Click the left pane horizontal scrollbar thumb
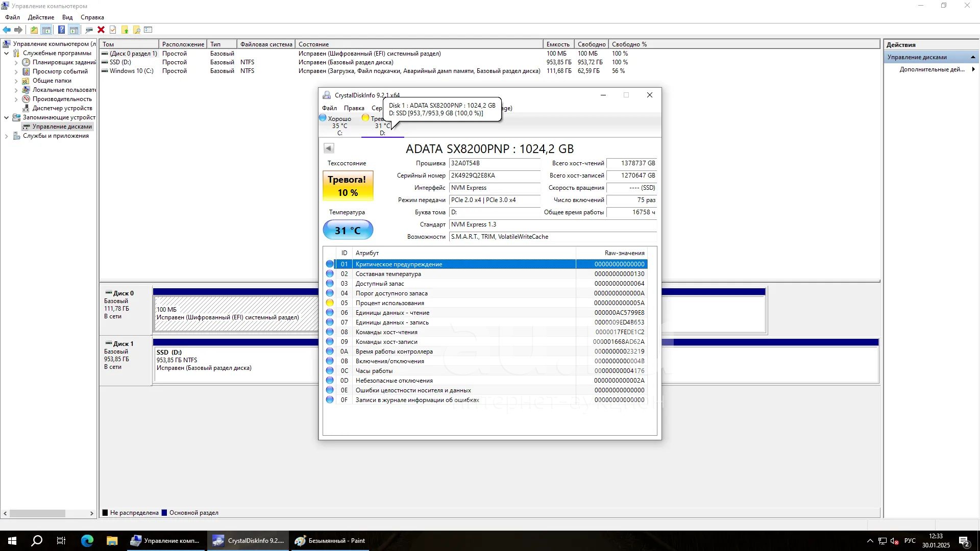The height and width of the screenshot is (551, 980). pos(37,513)
